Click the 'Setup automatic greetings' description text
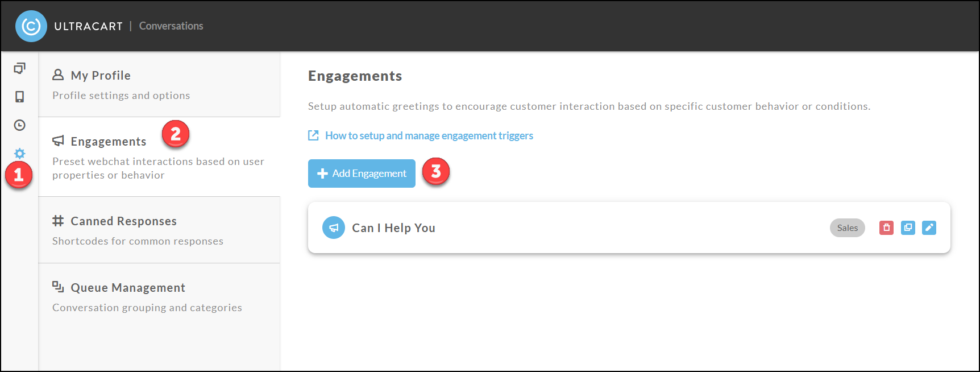The height and width of the screenshot is (372, 980). click(x=589, y=106)
